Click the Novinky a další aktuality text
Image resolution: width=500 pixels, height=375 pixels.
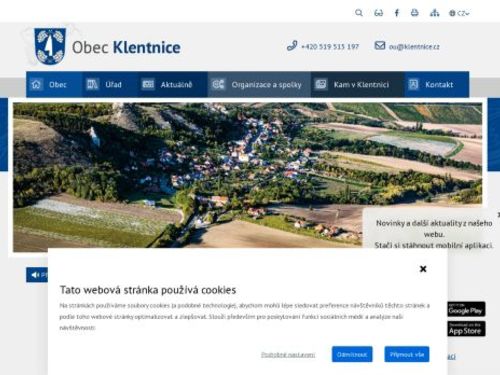pyautogui.click(x=434, y=229)
